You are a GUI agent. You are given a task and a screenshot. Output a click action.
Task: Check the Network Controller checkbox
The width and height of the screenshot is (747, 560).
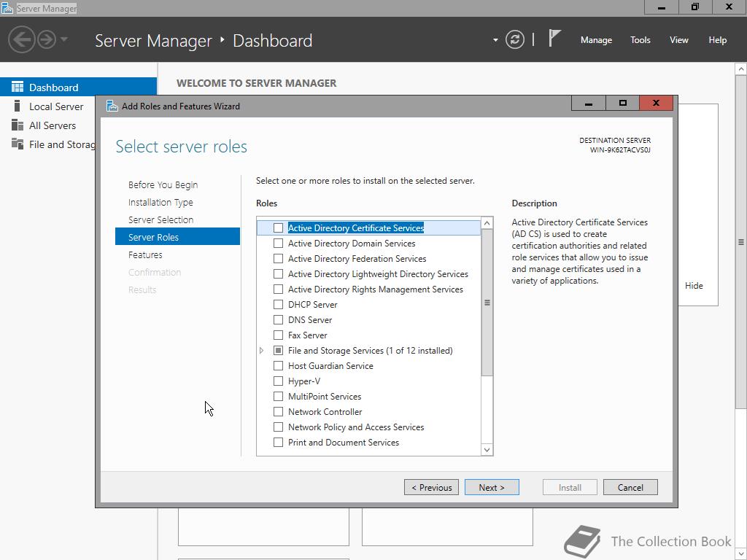coord(278,411)
